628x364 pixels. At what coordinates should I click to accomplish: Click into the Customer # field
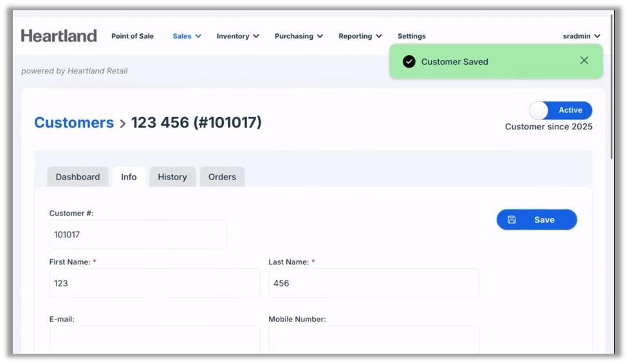point(138,235)
